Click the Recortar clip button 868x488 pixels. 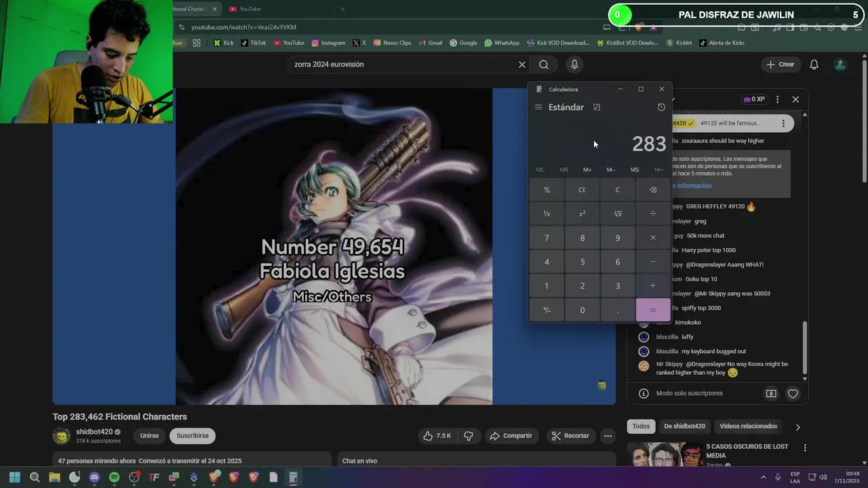click(x=570, y=436)
